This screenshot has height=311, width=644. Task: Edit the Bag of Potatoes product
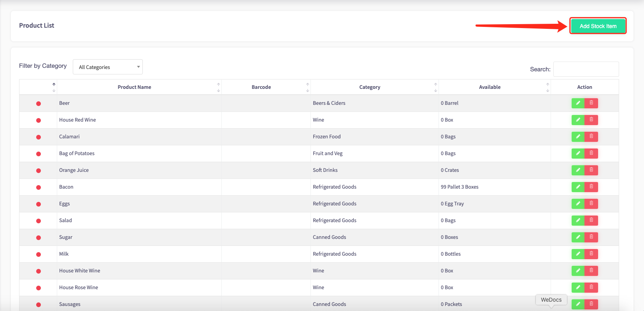(x=578, y=153)
